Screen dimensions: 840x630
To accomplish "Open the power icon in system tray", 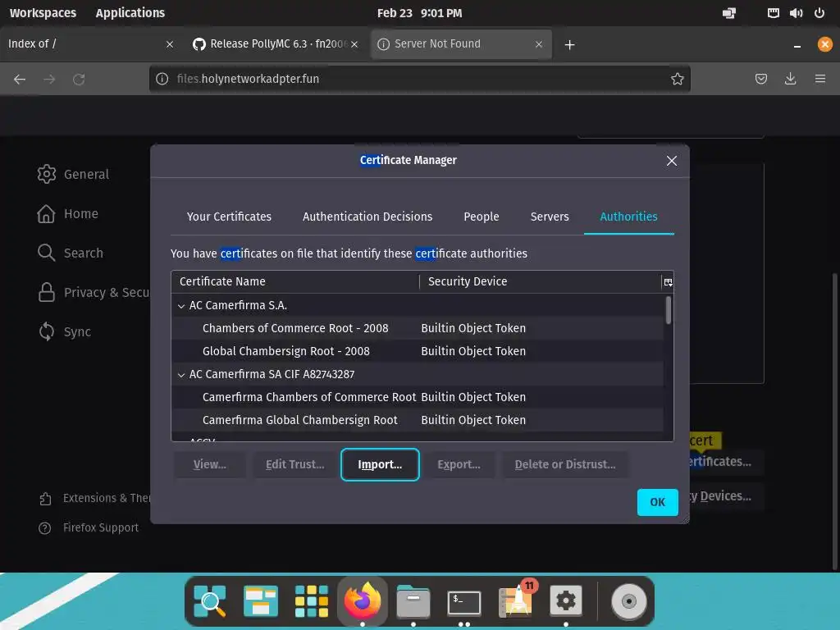I will [819, 13].
